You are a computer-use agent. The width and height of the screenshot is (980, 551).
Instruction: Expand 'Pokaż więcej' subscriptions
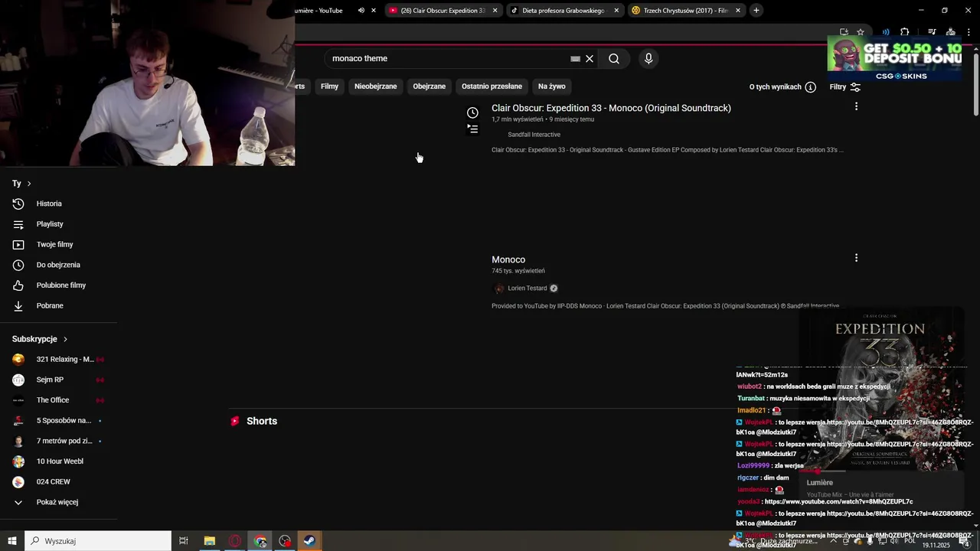(58, 502)
